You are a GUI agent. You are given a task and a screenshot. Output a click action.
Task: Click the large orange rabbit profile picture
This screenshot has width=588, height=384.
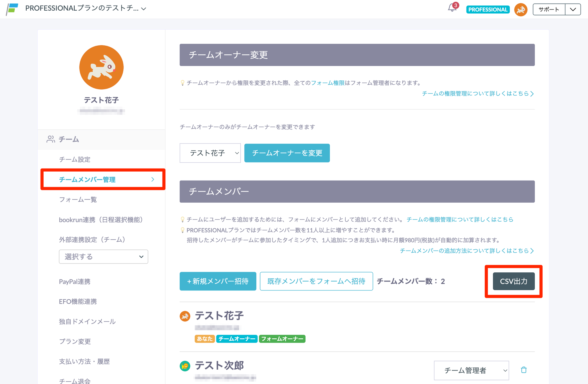click(x=101, y=67)
